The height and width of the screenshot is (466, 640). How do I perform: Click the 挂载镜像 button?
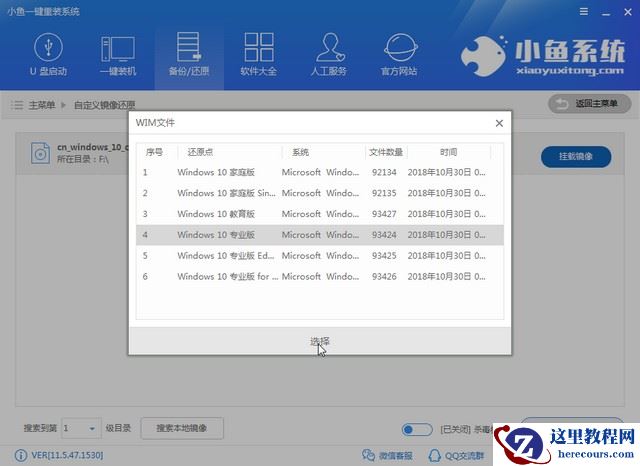click(x=576, y=157)
